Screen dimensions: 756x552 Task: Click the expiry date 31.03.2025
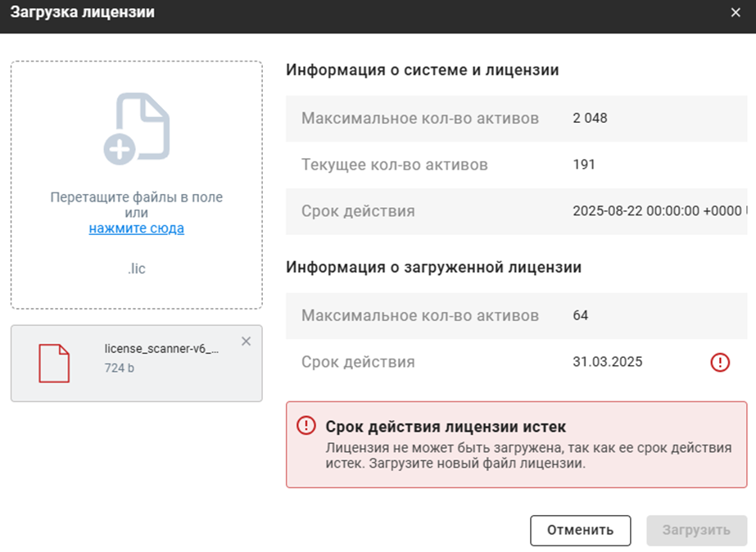click(607, 361)
